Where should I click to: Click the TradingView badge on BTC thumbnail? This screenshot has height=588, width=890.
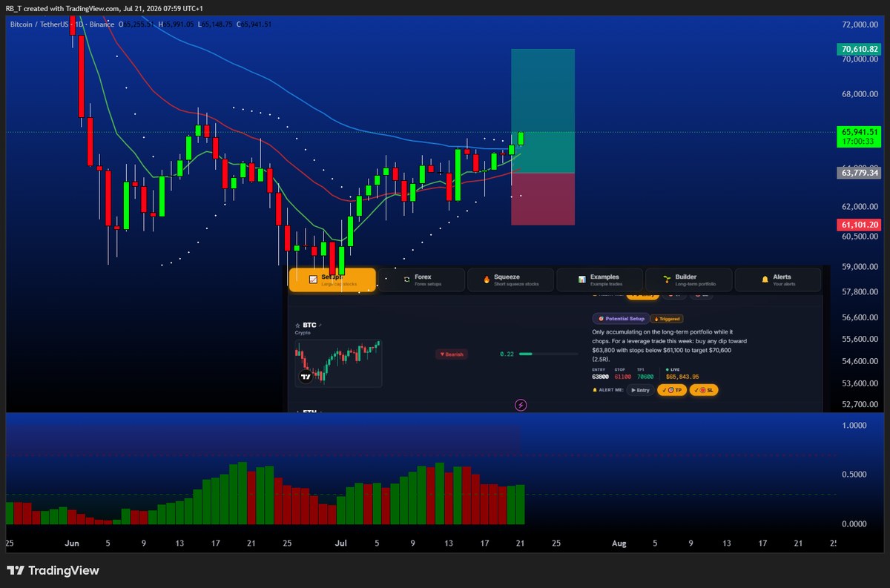tap(305, 377)
